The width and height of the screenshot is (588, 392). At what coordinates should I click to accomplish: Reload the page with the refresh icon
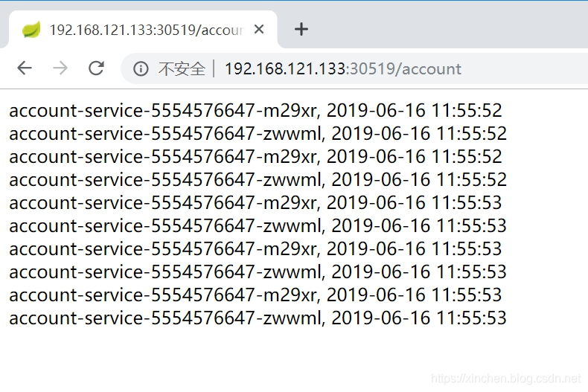96,68
